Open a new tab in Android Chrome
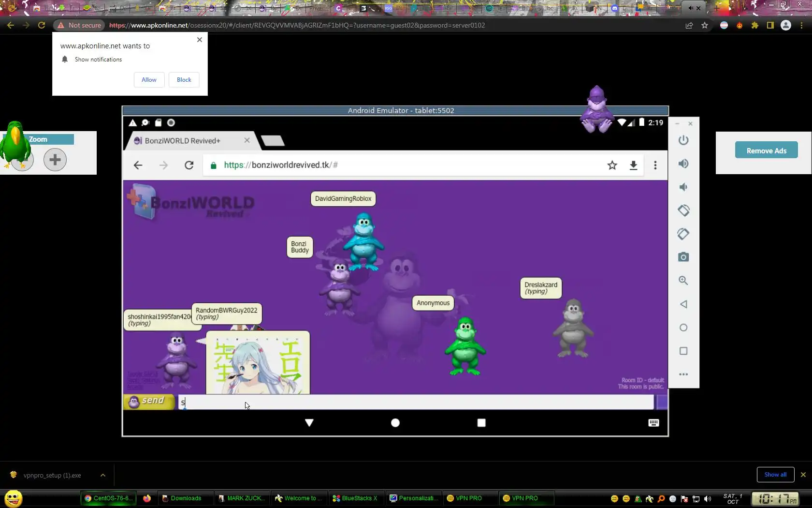The image size is (812, 508). 273,141
